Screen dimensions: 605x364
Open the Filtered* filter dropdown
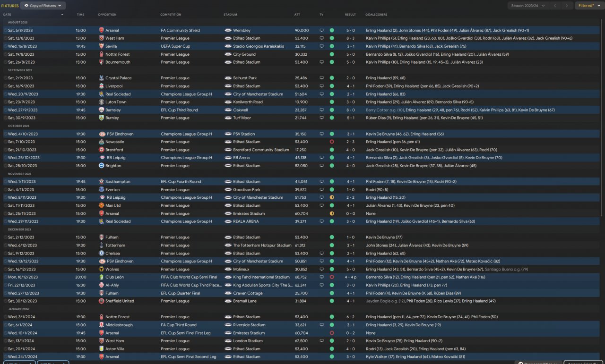[x=588, y=6]
